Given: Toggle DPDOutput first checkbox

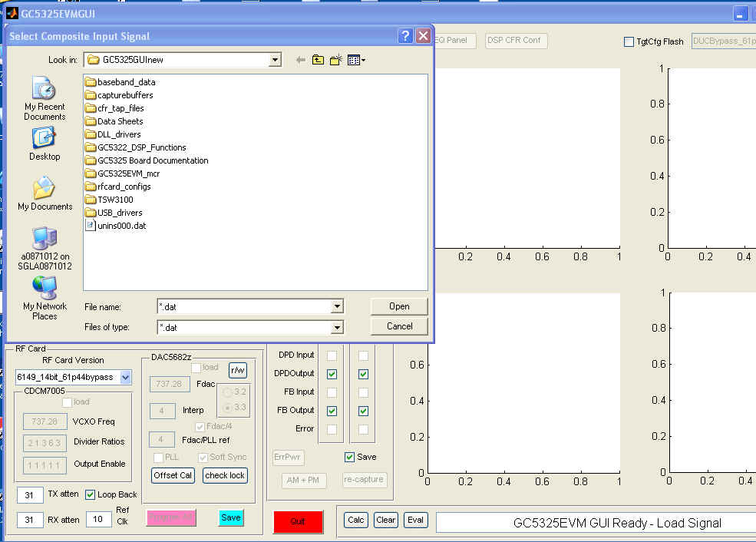Looking at the screenshot, I should tap(332, 374).
